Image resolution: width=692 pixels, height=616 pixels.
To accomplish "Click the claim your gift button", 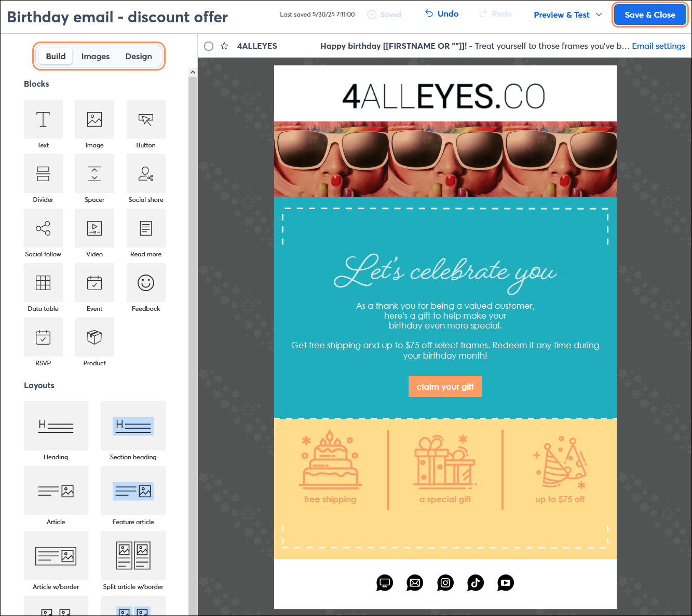I will coord(445,387).
